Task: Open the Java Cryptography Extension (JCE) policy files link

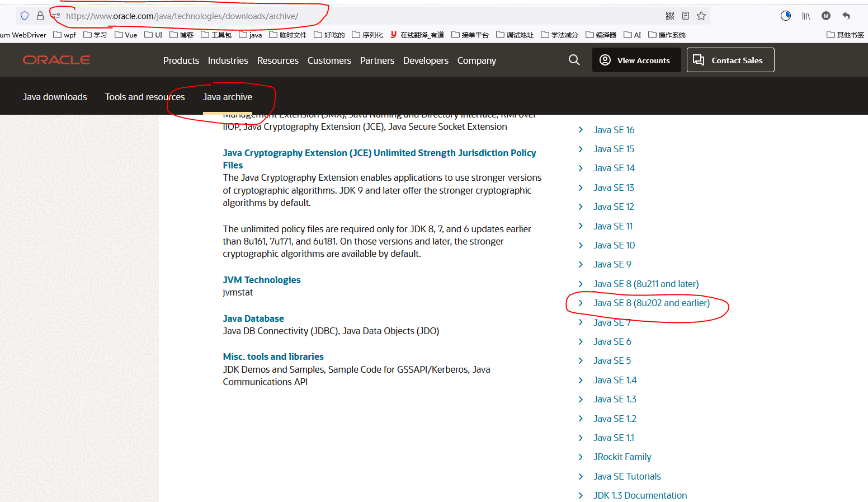Action: pos(379,159)
